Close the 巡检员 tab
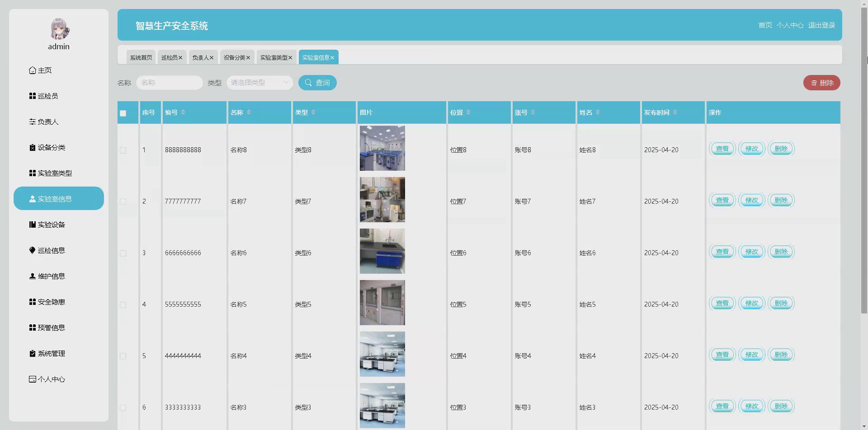Viewport: 868px width, 430px height. [180, 58]
